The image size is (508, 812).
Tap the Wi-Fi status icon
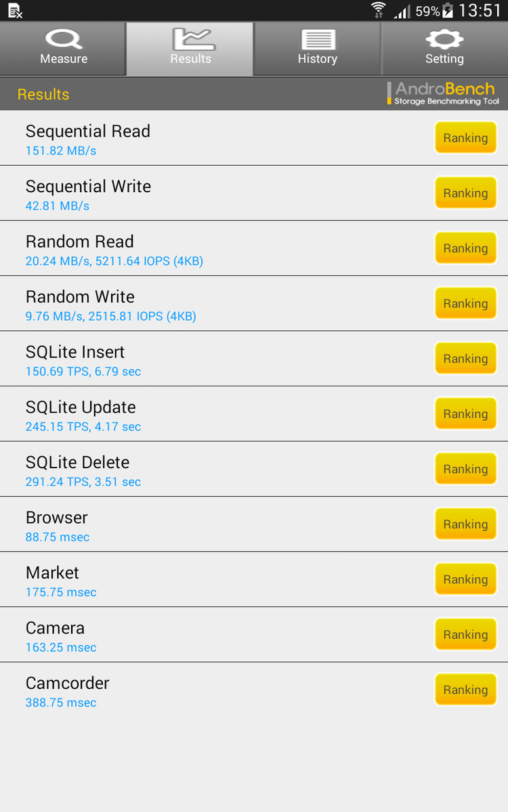[x=379, y=10]
